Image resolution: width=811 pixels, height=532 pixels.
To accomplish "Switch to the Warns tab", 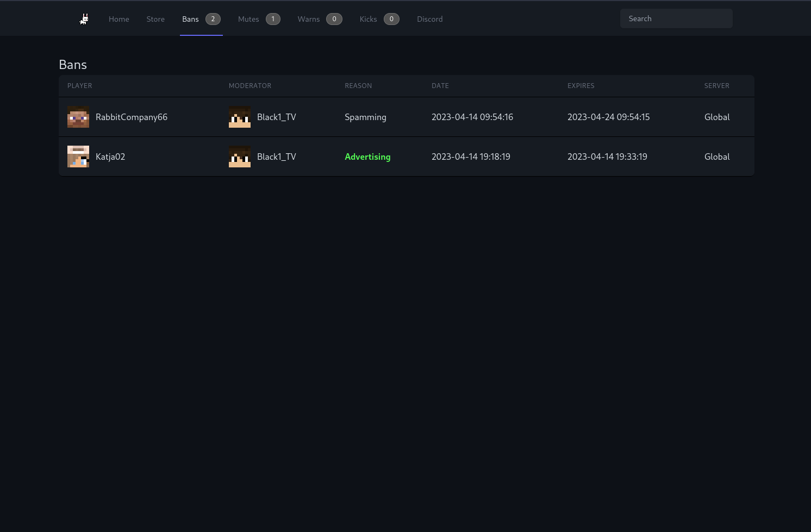I will pos(308,18).
